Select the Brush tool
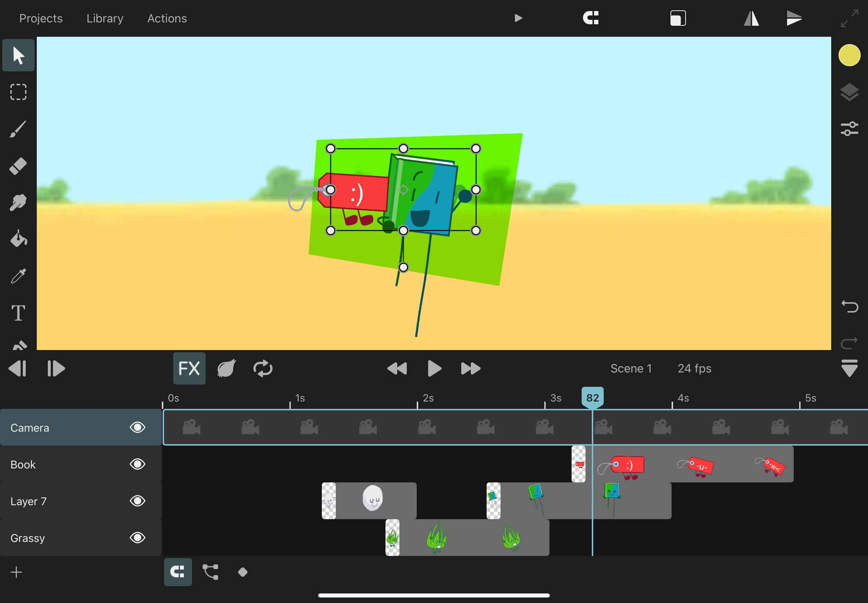868x603 pixels. 18,129
